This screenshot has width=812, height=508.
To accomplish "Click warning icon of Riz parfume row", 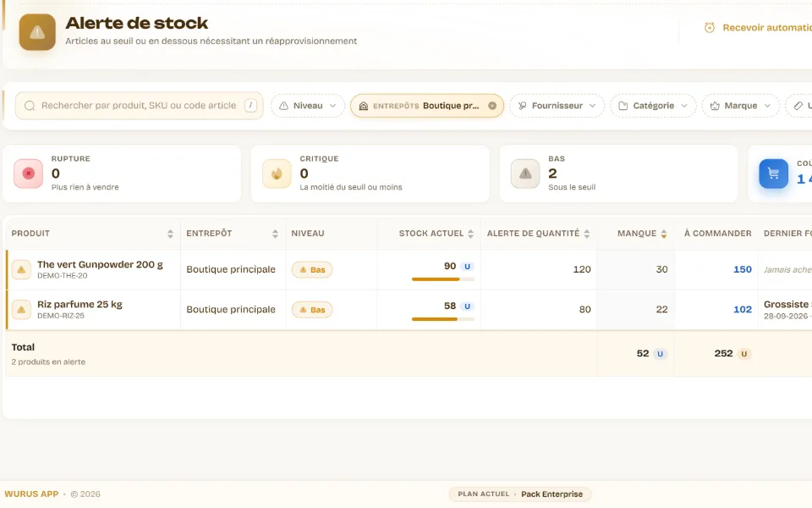I will click(x=21, y=310).
